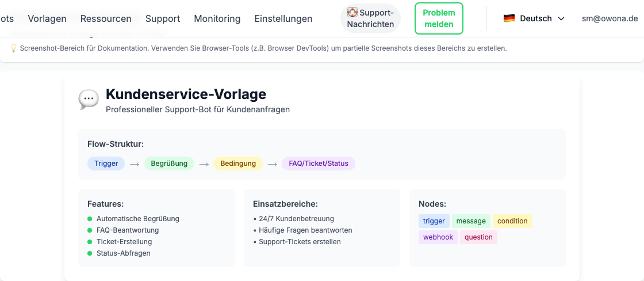Click the Automatische Begrüßung feature text

pos(138,218)
